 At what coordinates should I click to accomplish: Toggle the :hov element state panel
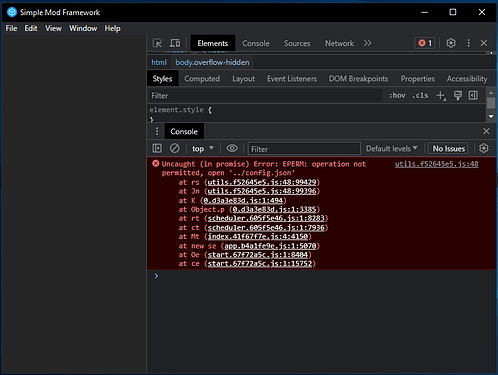(397, 96)
